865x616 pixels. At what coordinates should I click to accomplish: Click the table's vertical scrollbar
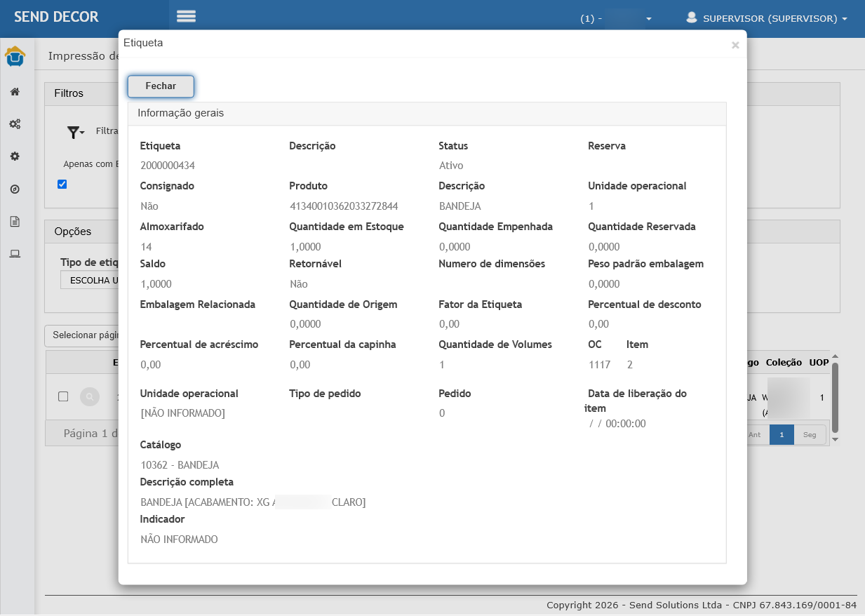point(835,396)
